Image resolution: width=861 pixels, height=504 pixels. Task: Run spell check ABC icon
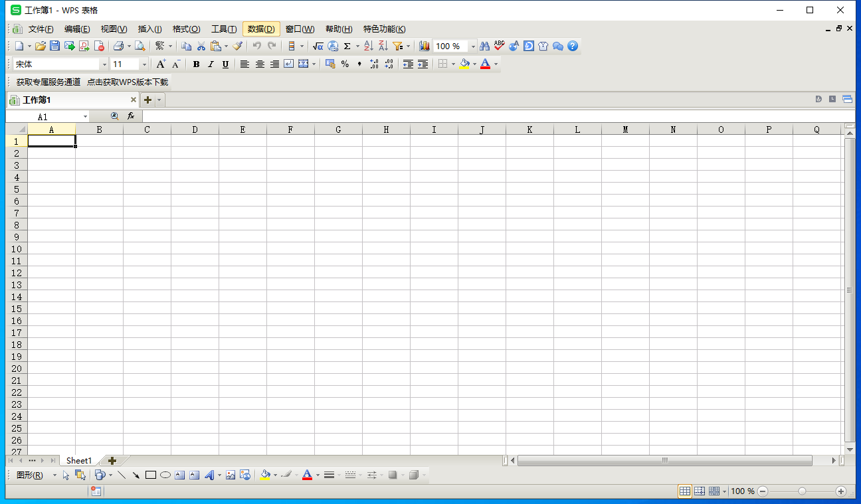coord(499,46)
